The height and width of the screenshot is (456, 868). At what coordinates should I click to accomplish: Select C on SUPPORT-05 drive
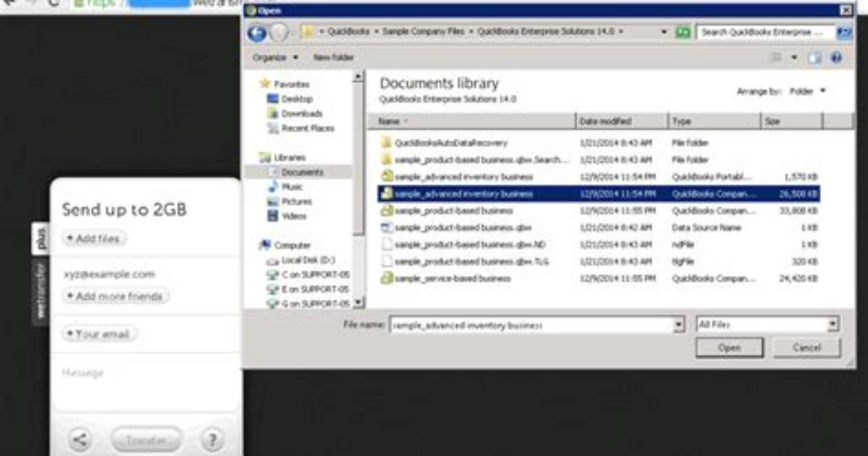click(315, 274)
